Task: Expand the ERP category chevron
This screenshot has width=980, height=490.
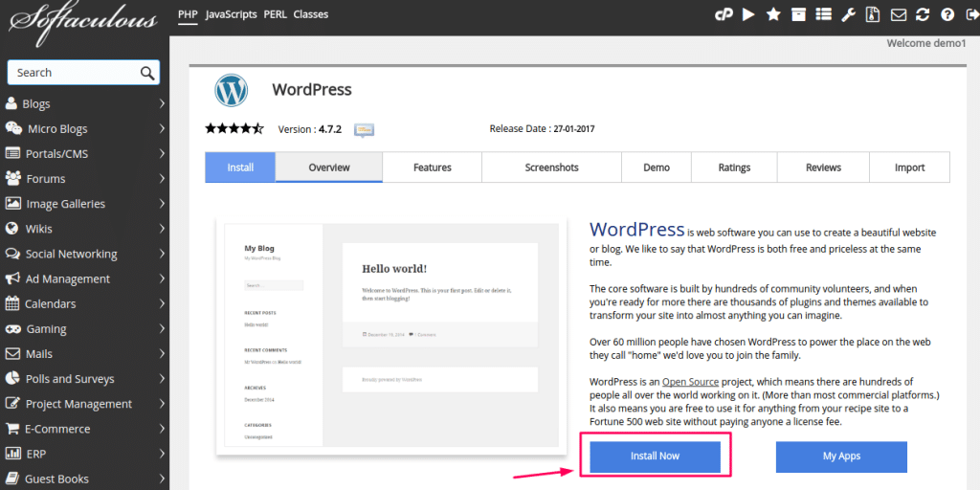Action: [162, 454]
